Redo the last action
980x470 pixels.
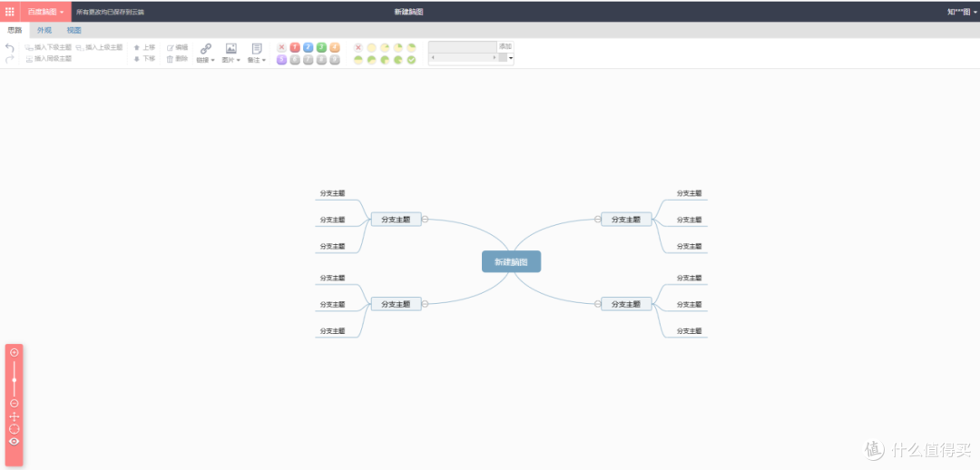9,59
